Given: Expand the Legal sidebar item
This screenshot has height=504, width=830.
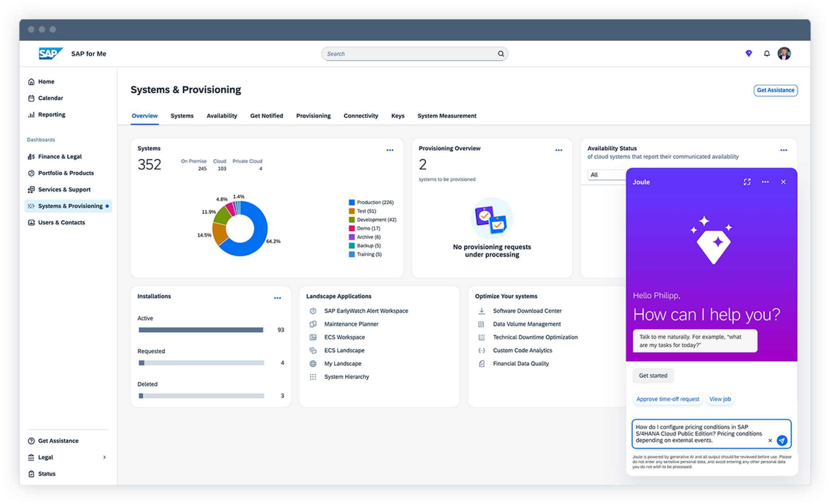Looking at the screenshot, I should point(104,457).
